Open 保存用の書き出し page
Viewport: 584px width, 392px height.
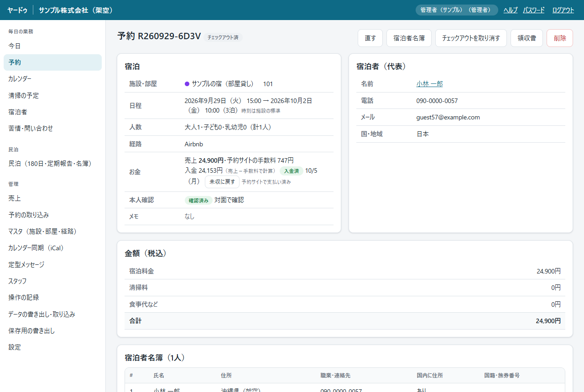52,330
